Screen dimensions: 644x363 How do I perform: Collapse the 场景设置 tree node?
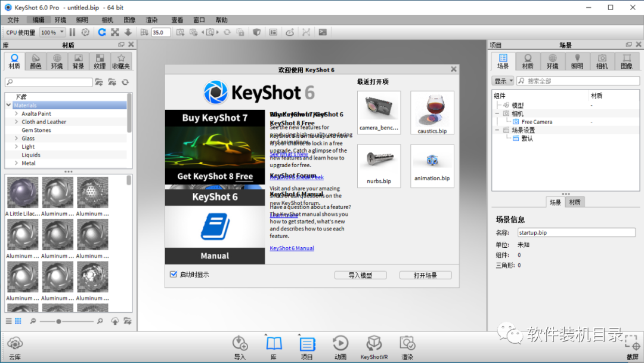(497, 130)
